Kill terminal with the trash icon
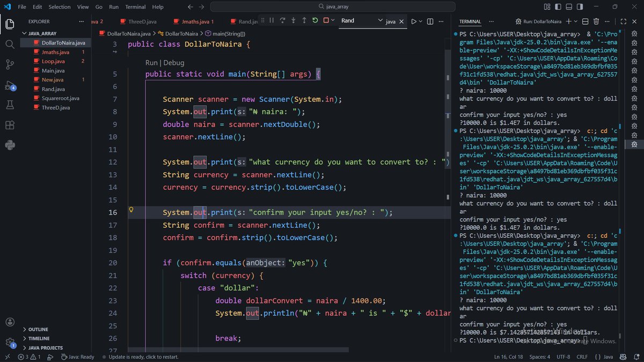The width and height of the screenshot is (644, 362). point(596,21)
